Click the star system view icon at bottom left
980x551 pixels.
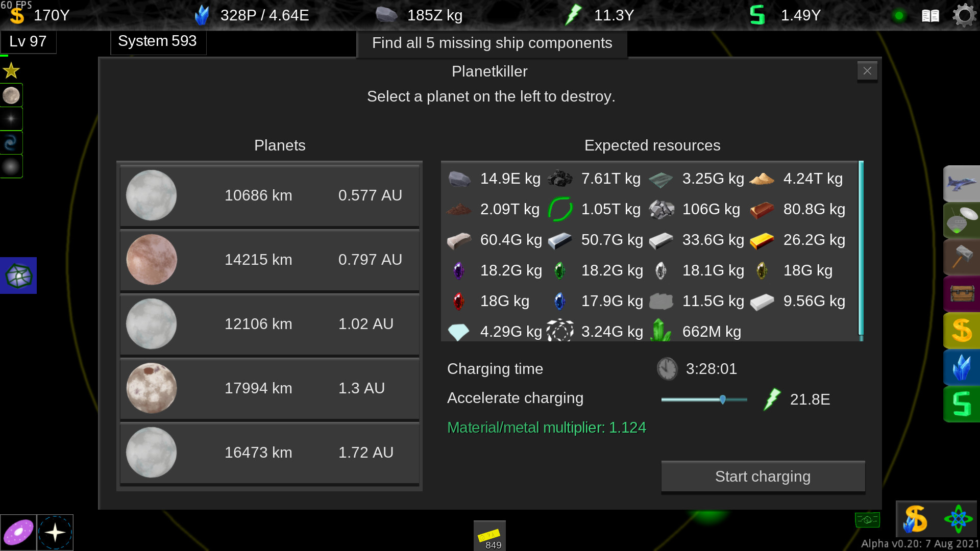coord(55,532)
